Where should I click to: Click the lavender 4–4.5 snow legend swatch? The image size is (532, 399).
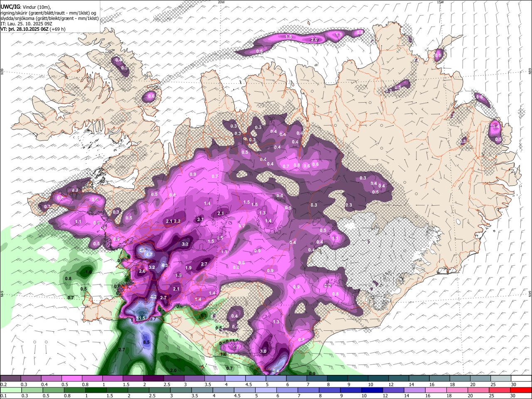[236, 378]
